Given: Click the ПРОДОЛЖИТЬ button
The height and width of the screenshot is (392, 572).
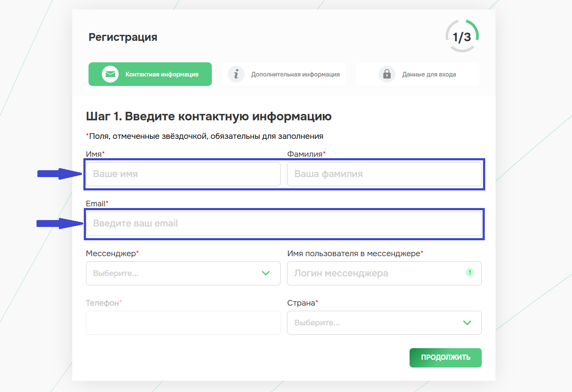Looking at the screenshot, I should [446, 358].
